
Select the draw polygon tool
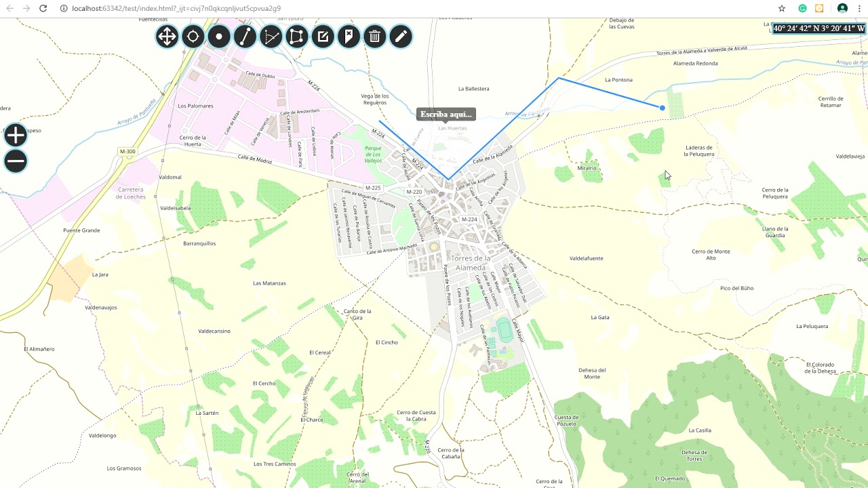[296, 36]
